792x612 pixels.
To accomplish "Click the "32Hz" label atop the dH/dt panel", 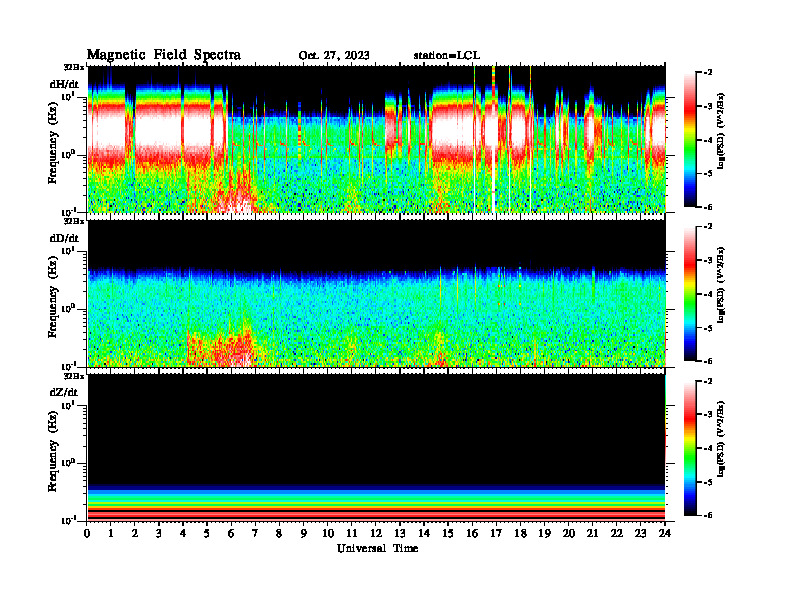I will pos(74,67).
